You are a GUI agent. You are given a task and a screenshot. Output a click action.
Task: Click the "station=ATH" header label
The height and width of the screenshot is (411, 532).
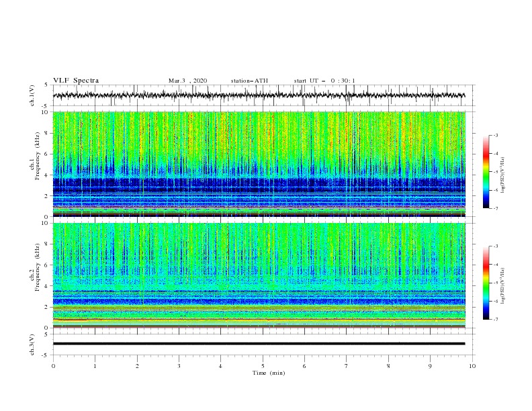click(249, 81)
